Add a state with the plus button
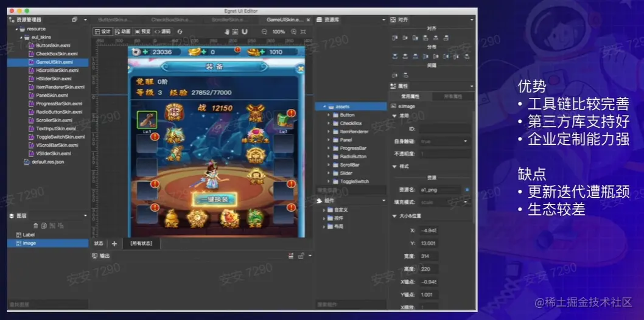The image size is (644, 320). [114, 244]
